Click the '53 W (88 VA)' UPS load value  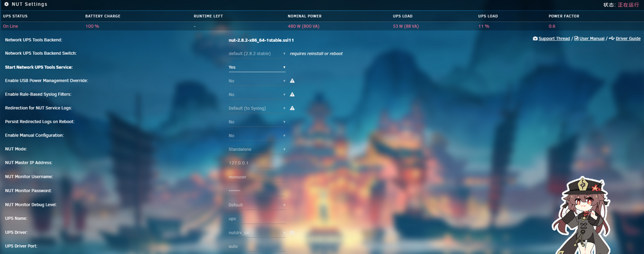[406, 26]
